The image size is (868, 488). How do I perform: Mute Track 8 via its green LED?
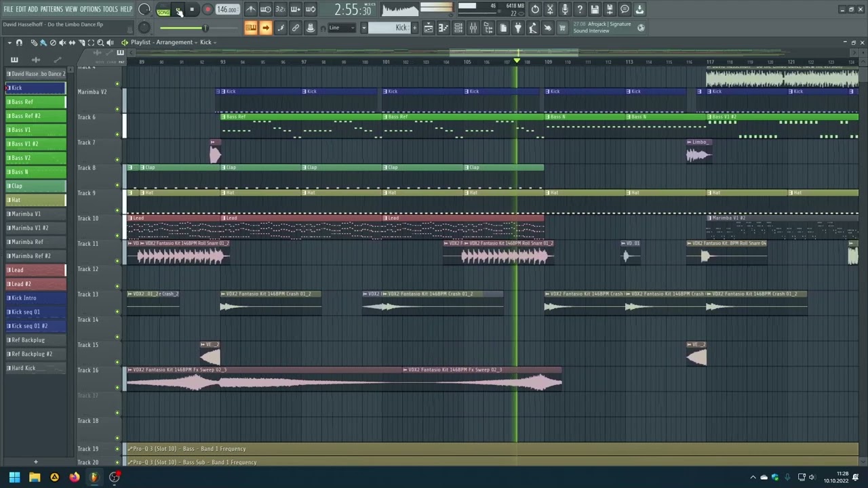tap(117, 185)
